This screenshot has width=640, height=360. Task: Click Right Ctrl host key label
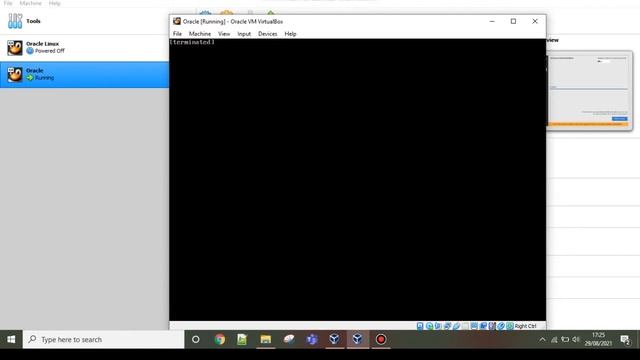click(525, 326)
